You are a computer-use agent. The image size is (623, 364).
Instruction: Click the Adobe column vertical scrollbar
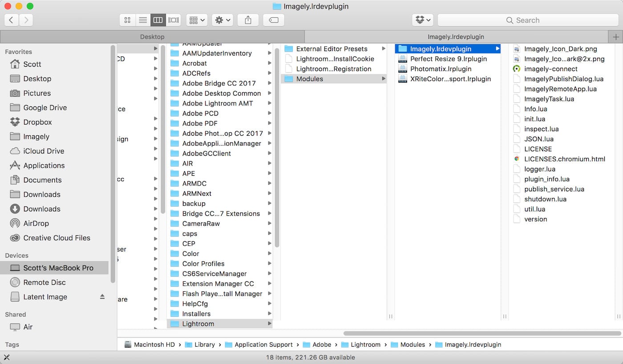[x=277, y=147]
